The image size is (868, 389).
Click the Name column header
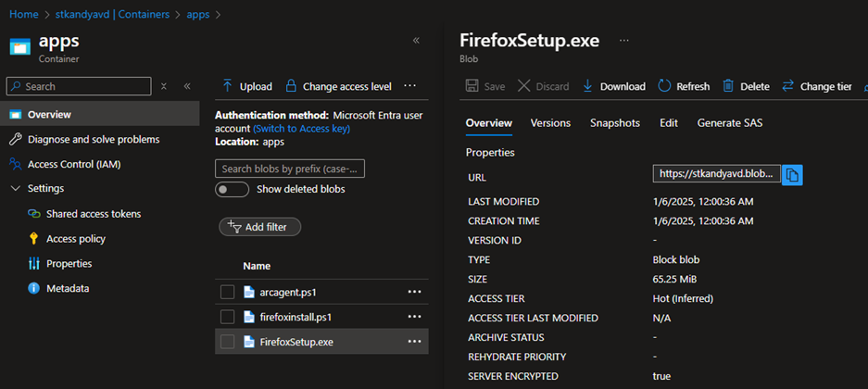[x=257, y=266]
